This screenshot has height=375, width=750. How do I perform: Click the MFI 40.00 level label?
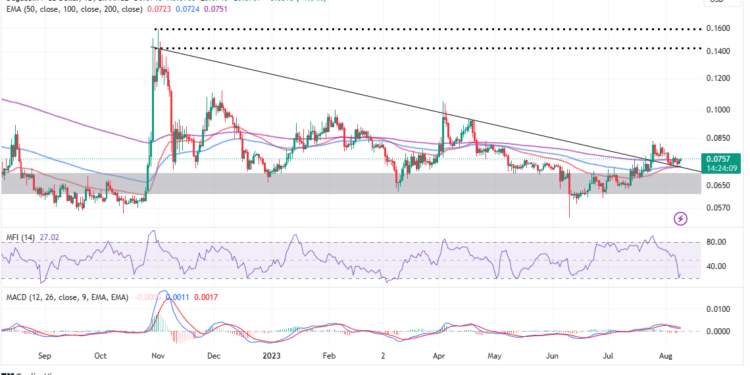(718, 266)
